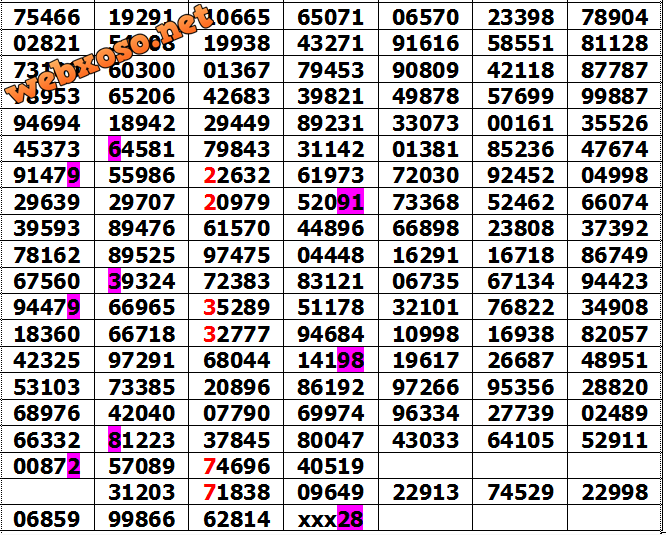Screen dimensions: 666x535
Task: Click cell 35289 with red 3
Action: [236, 308]
